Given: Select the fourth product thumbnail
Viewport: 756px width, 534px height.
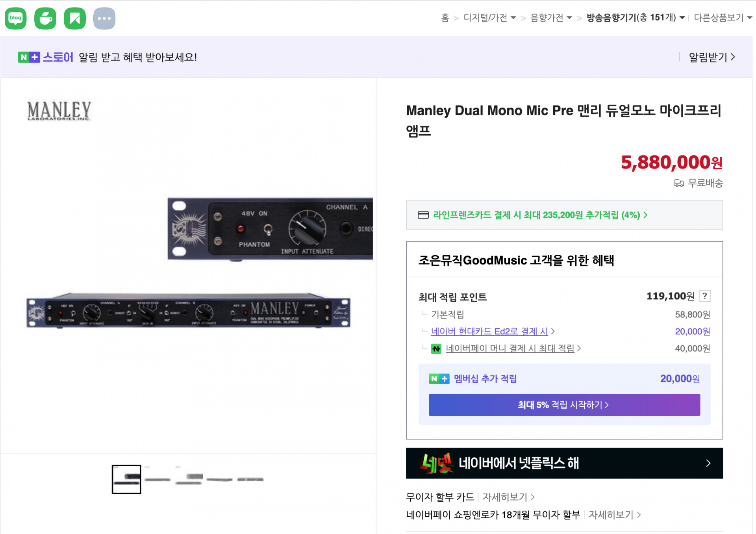Looking at the screenshot, I should coord(220,479).
